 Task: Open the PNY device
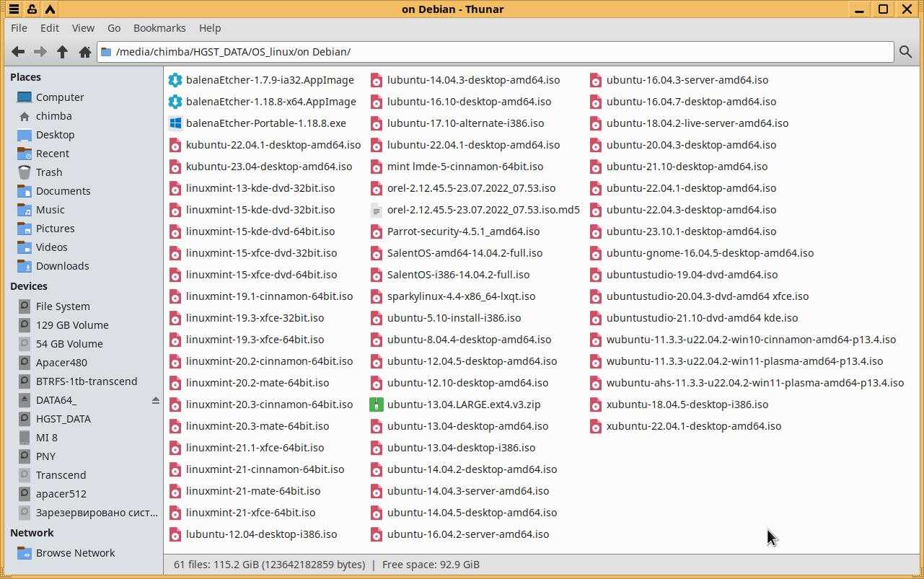point(45,456)
